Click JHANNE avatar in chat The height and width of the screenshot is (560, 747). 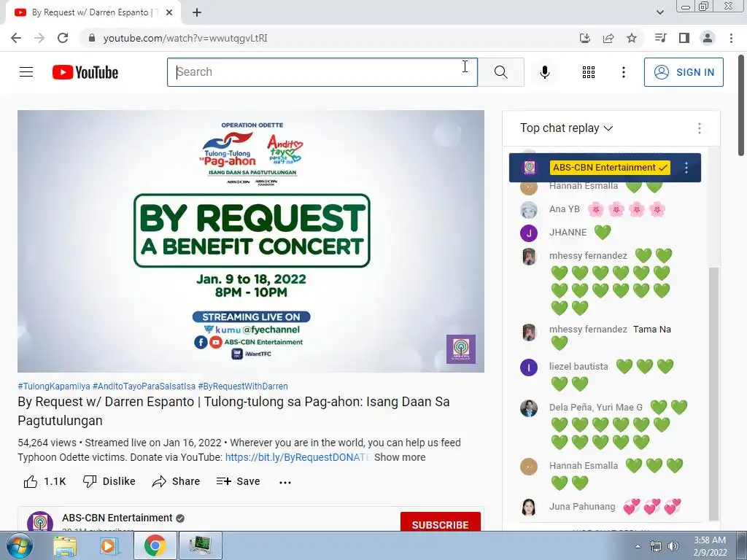coord(529,233)
